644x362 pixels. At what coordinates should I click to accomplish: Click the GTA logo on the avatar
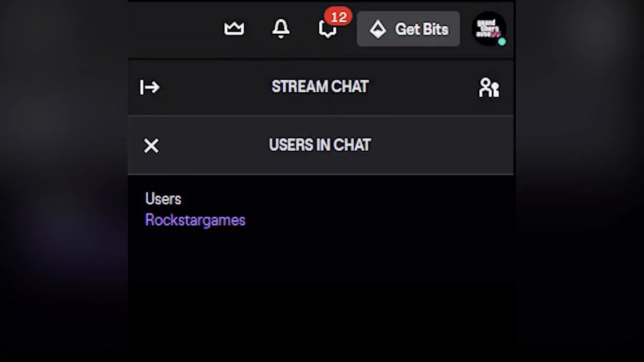[x=487, y=27]
